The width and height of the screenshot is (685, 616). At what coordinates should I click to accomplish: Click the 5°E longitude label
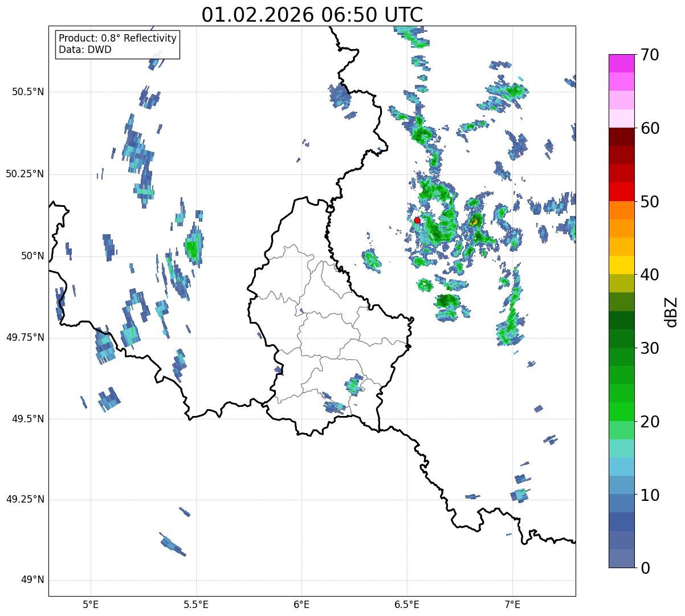pos(91,604)
